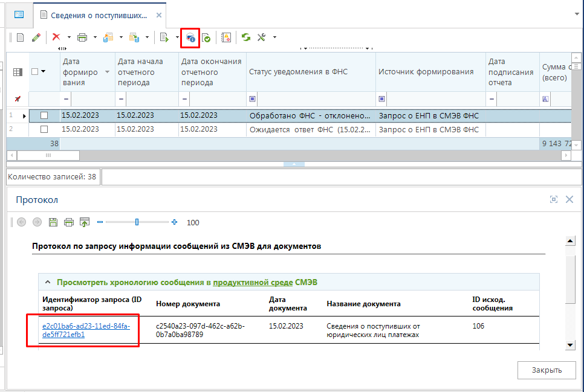584x392 pixels.
Task: Open the SMEV message info icon
Action: (x=190, y=37)
